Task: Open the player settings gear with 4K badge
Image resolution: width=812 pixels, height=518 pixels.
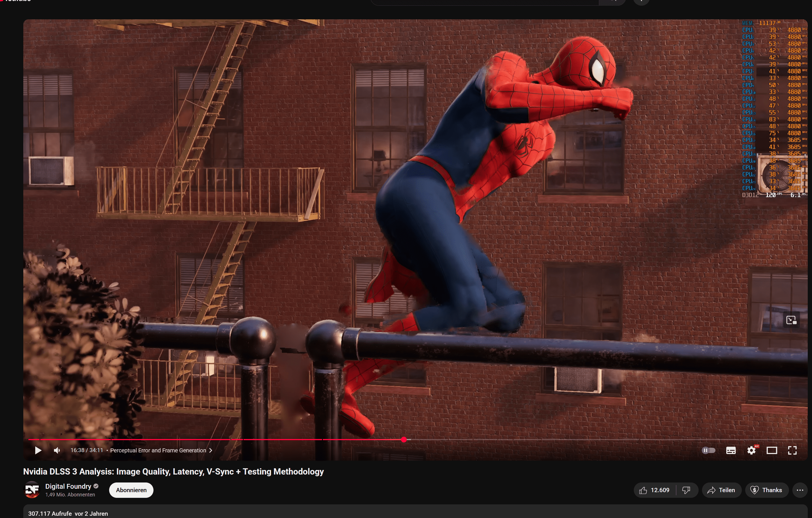Action: coord(751,450)
